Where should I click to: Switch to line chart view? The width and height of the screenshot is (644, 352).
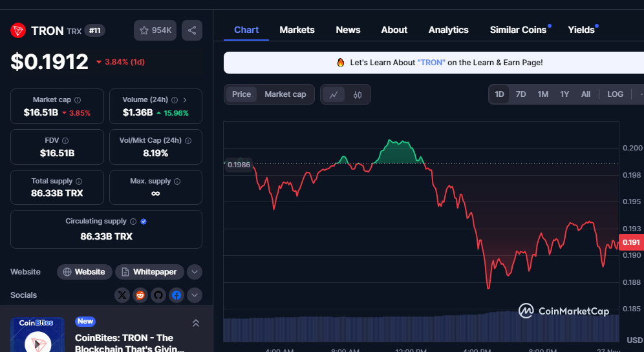[x=334, y=95]
